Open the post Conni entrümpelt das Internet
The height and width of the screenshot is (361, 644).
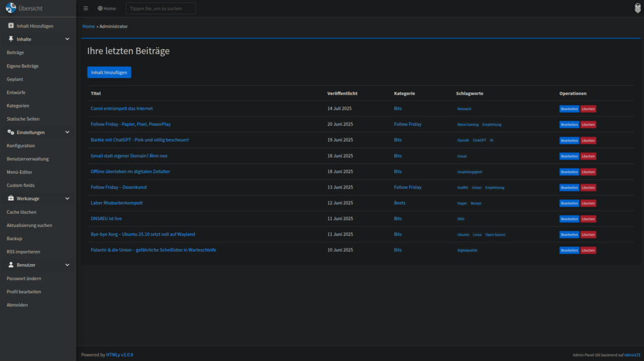tap(121, 109)
